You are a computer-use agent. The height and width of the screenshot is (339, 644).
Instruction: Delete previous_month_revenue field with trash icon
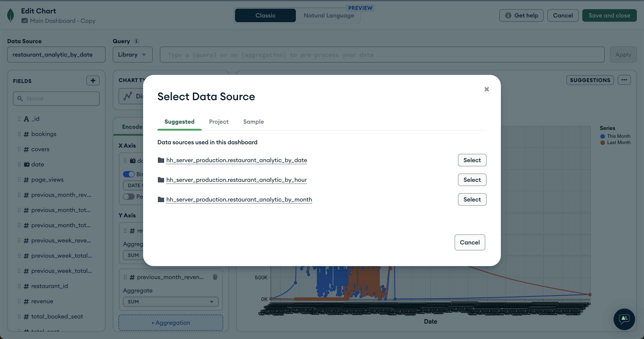click(x=215, y=277)
